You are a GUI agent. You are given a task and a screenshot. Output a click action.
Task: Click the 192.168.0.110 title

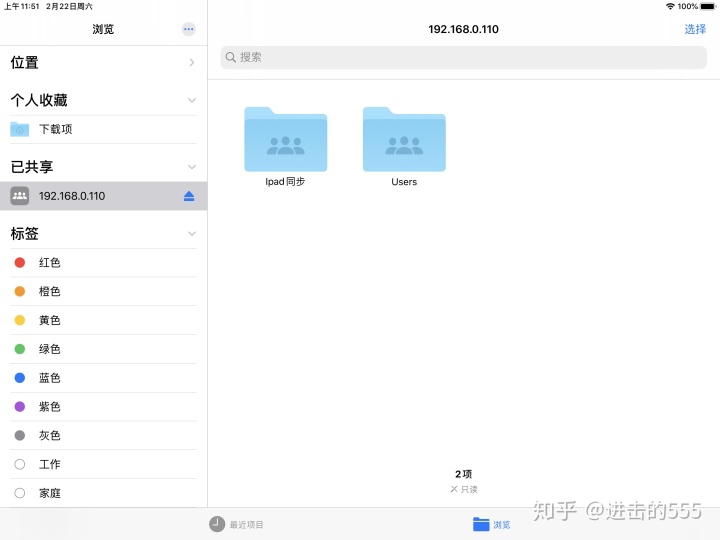click(x=463, y=29)
